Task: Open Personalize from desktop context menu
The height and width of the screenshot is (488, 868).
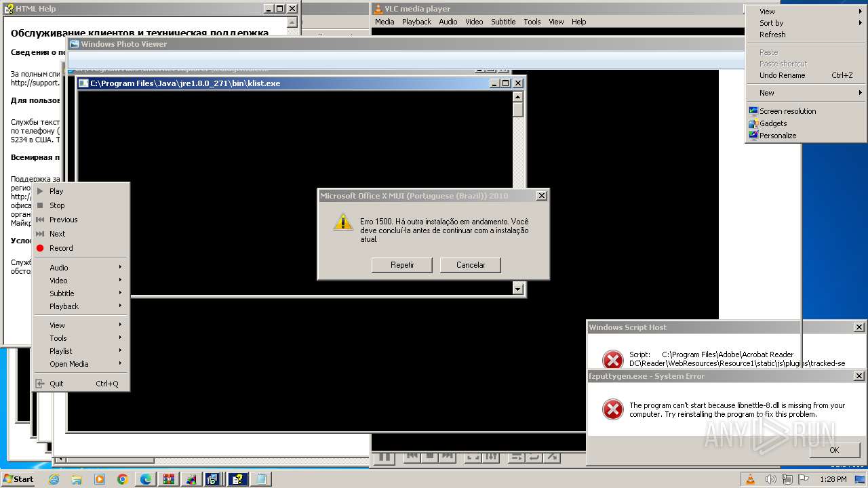Action: coord(806,136)
